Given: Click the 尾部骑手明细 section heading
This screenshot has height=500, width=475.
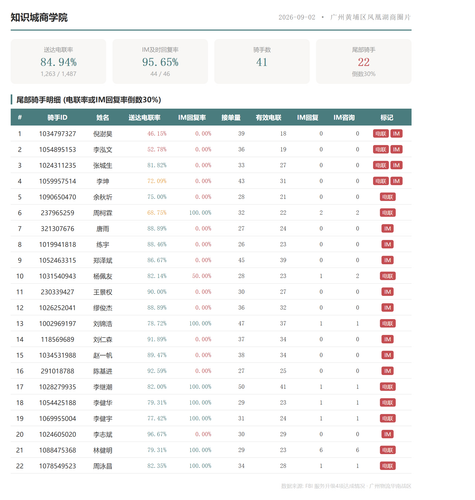Looking at the screenshot, I should click(x=89, y=100).
